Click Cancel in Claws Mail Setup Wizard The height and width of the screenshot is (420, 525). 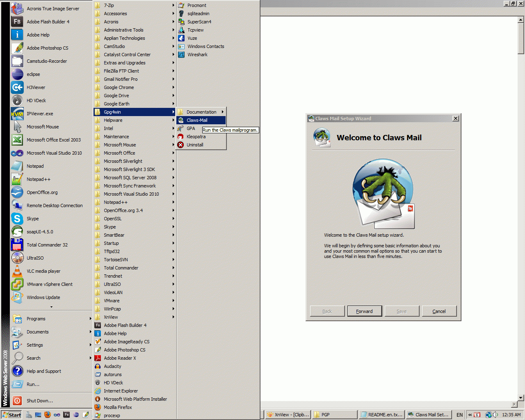pos(439,311)
